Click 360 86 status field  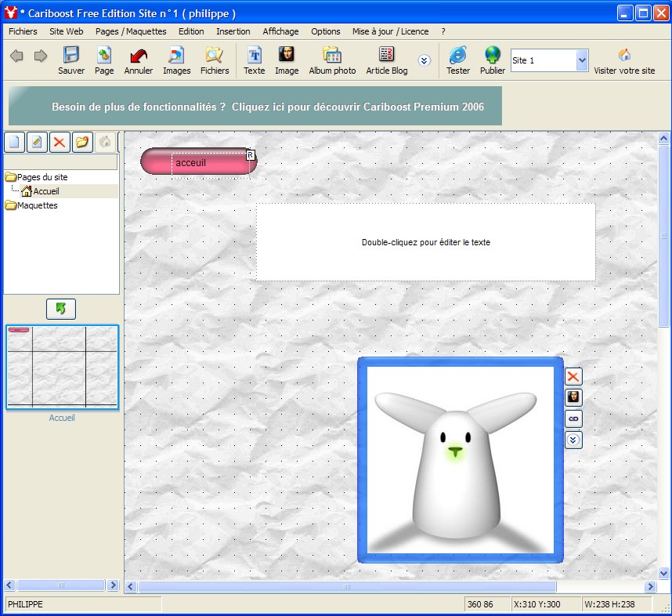pyautogui.click(x=487, y=604)
